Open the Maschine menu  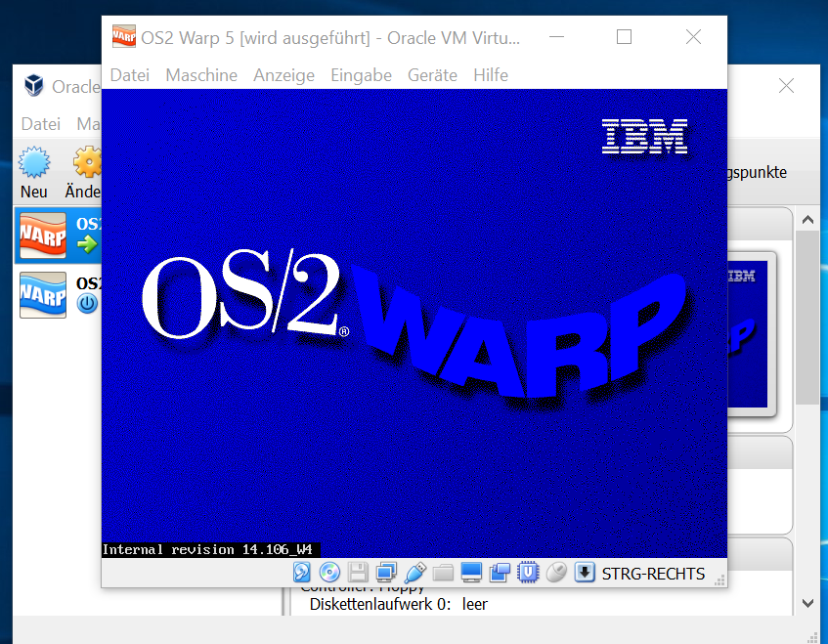[201, 75]
